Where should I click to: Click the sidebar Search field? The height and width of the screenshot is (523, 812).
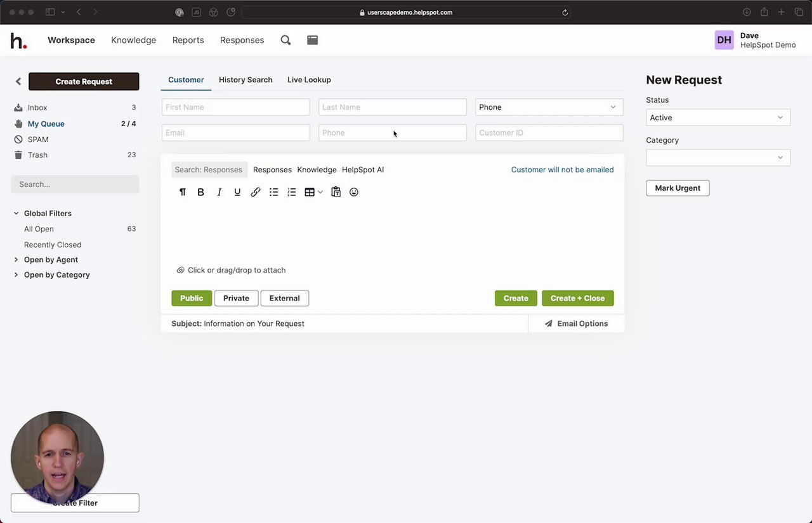coord(75,184)
